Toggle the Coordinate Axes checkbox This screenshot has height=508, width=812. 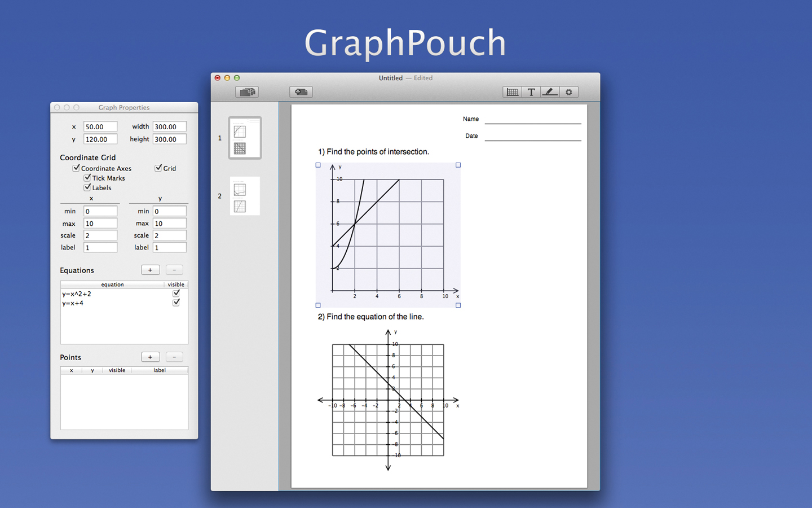click(x=76, y=168)
